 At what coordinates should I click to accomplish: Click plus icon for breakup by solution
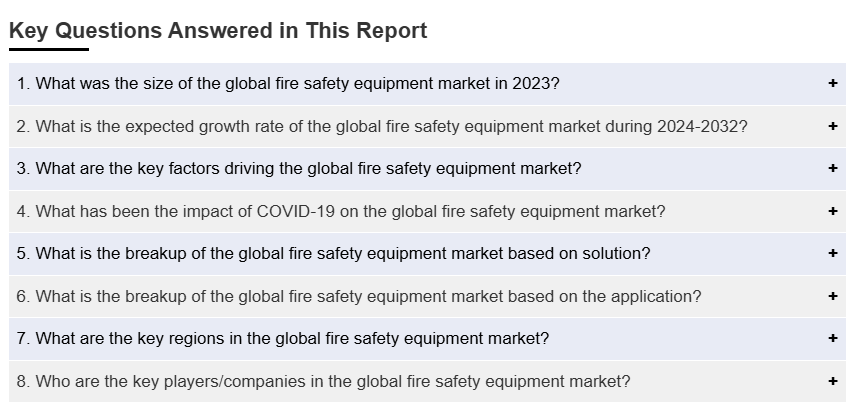pos(832,254)
